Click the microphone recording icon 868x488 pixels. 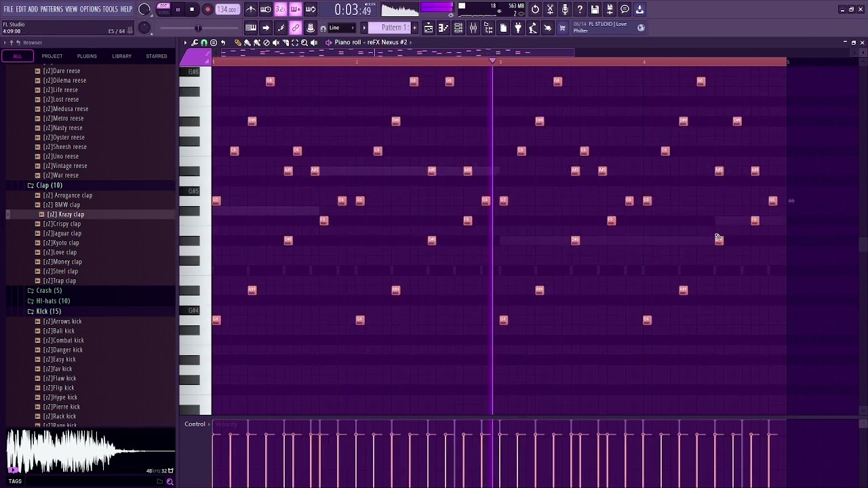click(x=565, y=9)
